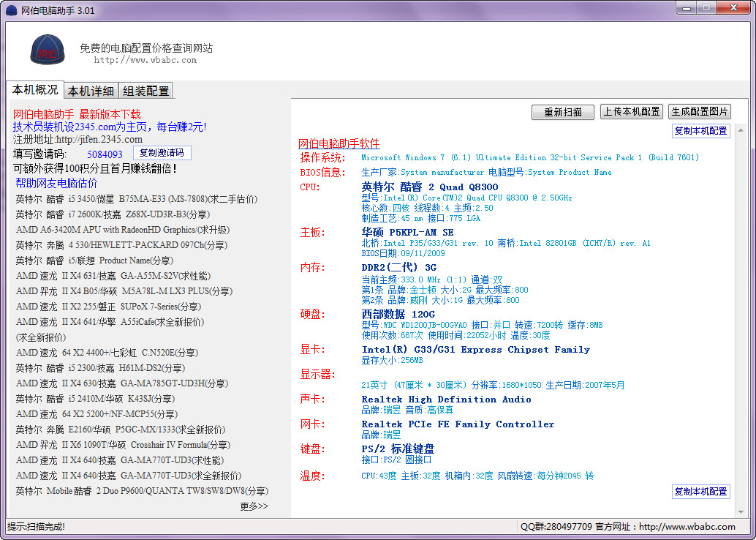756x540 pixels.
Task: Click the 提示:扫描完成! status message
Action: pos(36,527)
